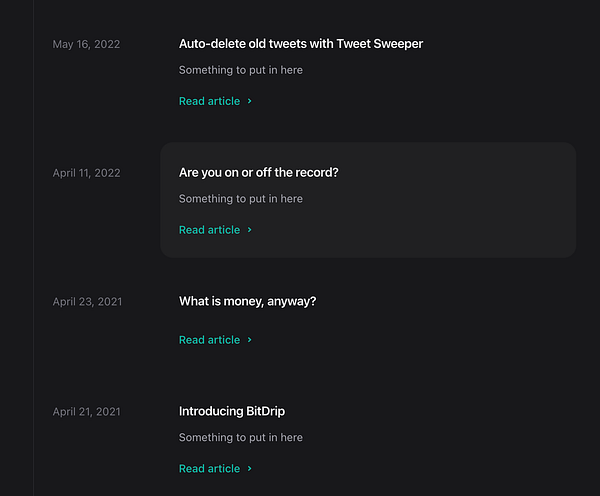Viewport: 600px width, 496px height.
Task: Select the "What is money, anyway?" headline
Action: point(247,301)
